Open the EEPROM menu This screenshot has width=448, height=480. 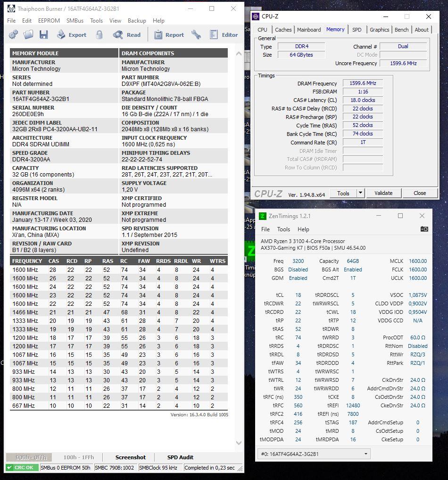[49, 20]
